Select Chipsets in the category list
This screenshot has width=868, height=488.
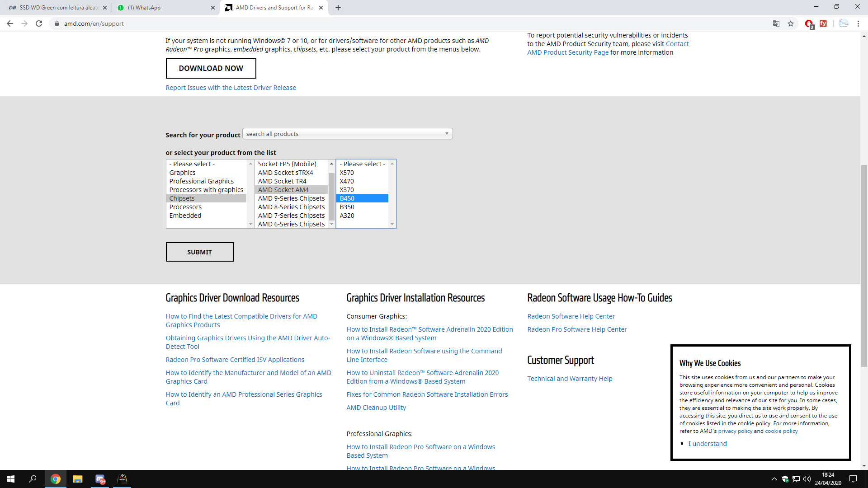click(x=207, y=198)
